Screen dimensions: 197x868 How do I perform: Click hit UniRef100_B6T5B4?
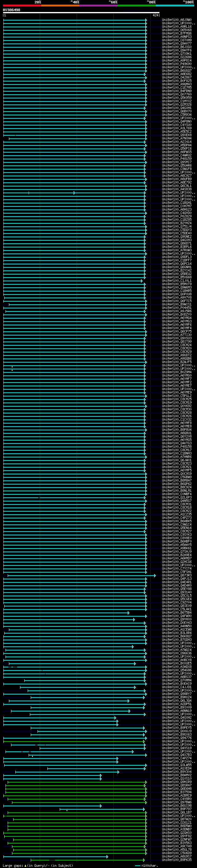coord(177,612)
